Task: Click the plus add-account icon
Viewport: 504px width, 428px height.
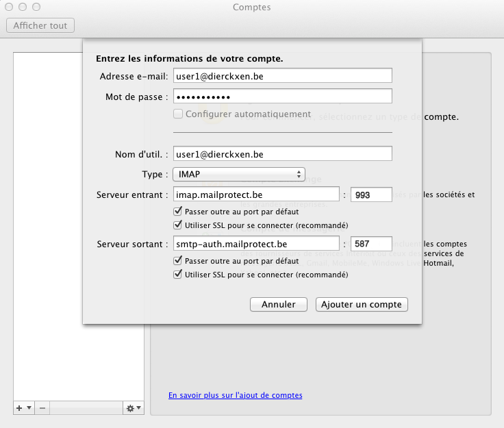Action: [19, 408]
